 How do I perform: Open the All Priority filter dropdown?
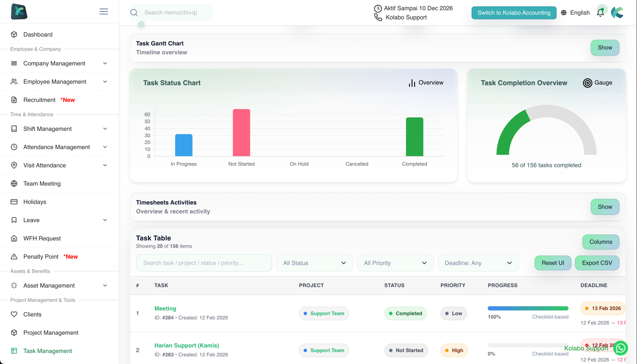point(395,263)
